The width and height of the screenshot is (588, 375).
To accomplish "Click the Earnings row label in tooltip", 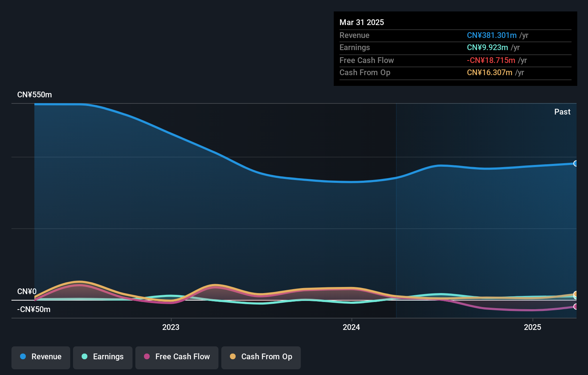I will tap(355, 48).
